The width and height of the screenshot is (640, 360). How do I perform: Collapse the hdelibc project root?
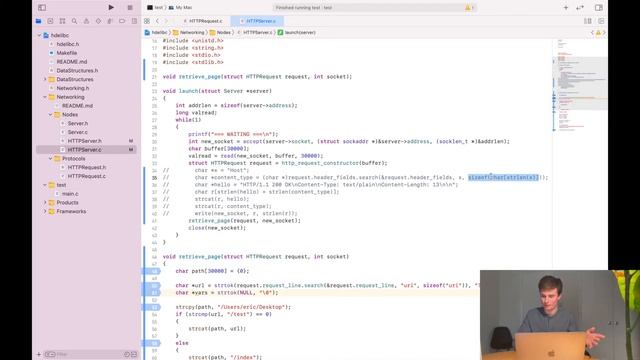tap(40, 36)
